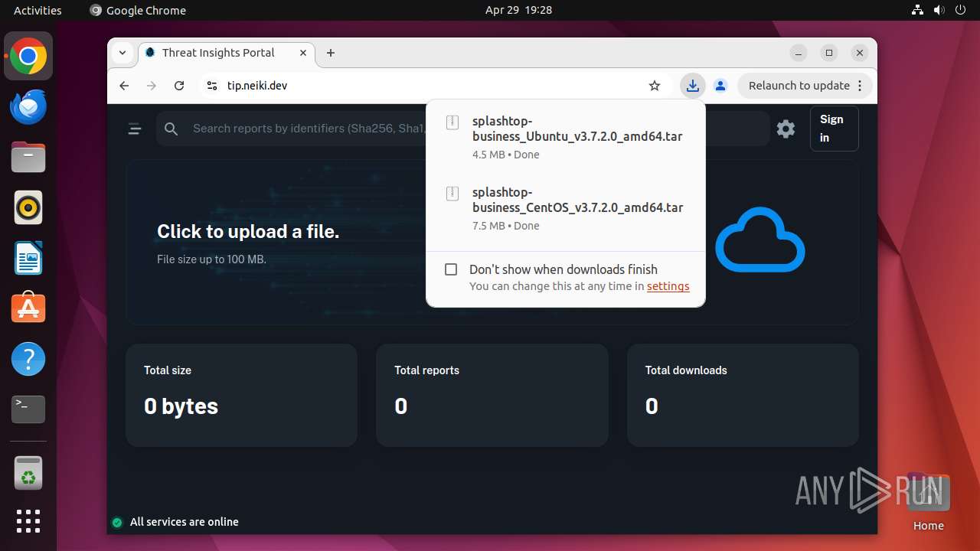The width and height of the screenshot is (980, 551).
Task: Launch Terminal from the dock
Action: tap(28, 409)
